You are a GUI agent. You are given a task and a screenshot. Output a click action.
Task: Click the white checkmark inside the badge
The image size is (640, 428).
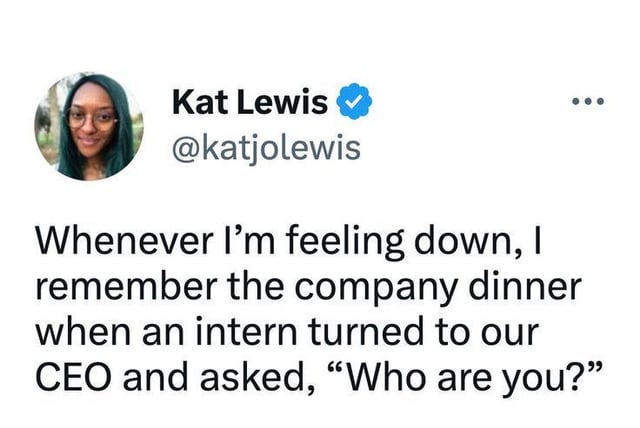click(354, 102)
